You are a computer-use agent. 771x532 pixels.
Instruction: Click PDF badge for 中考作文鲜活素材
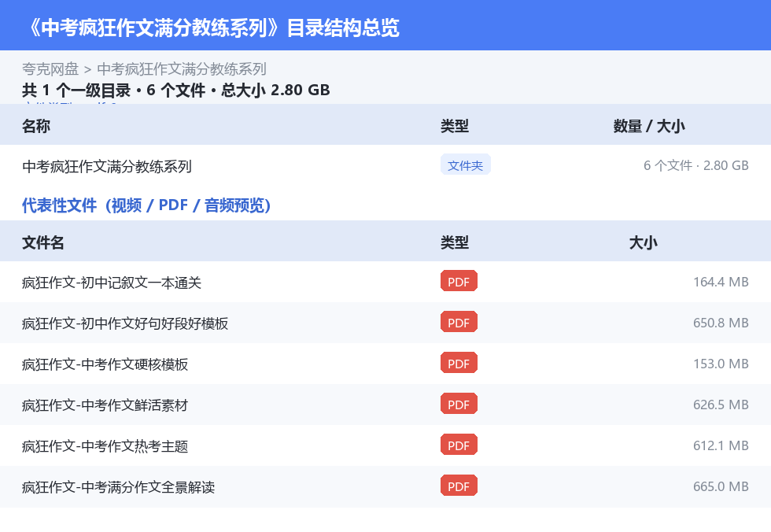point(459,404)
